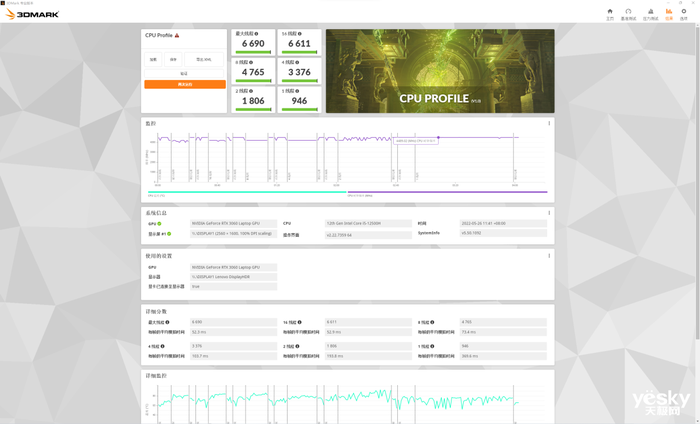This screenshot has width=700, height=424.
Task: Click the red warning icon beside CPU Profile
Action: pyautogui.click(x=177, y=35)
